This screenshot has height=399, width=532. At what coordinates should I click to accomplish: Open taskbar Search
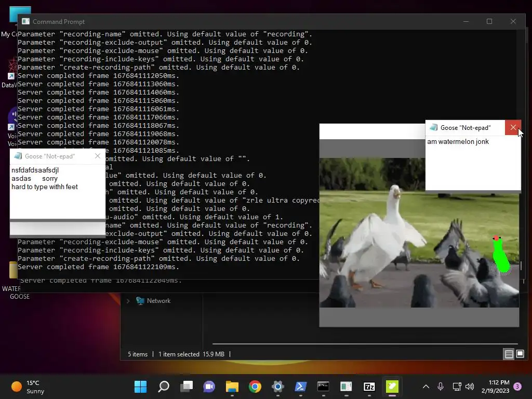pyautogui.click(x=164, y=387)
